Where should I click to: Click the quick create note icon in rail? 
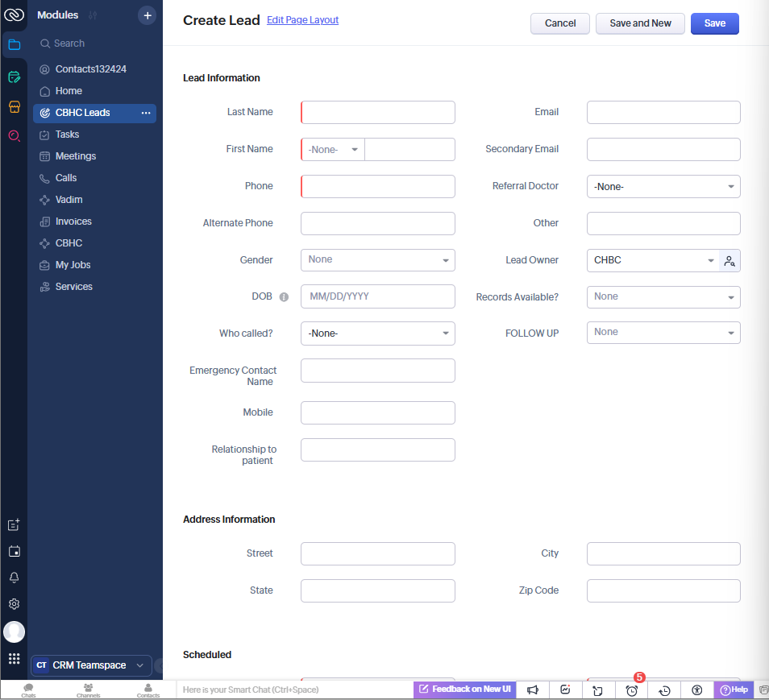coord(15,525)
